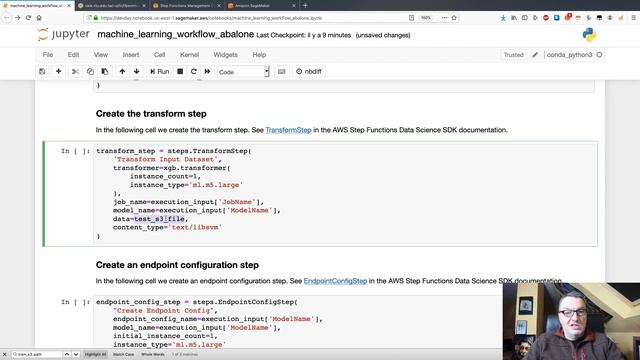Bookmark this page with the star icon
Viewport: 640px width, 360px height.
(454, 18)
